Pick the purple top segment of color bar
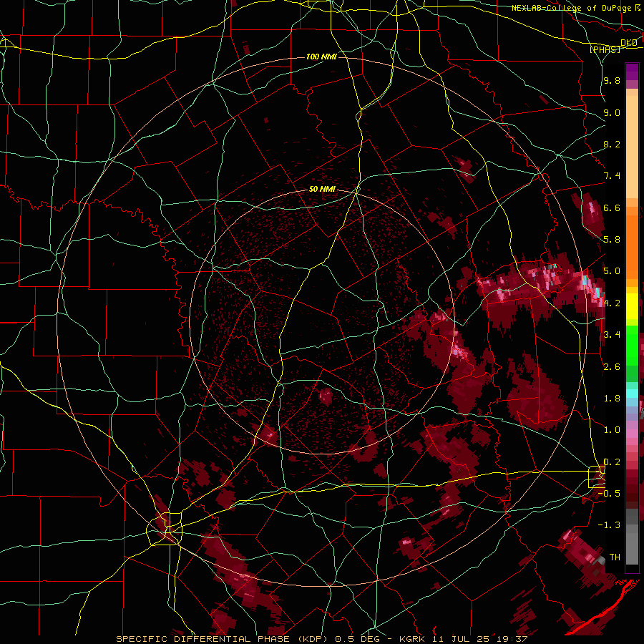Image resolution: width=644 pixels, height=644 pixels. [632, 72]
